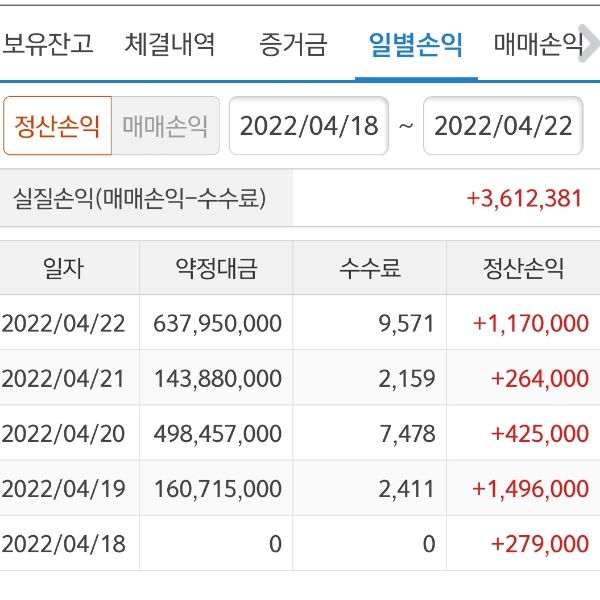Go to the 매매손익 tab
This screenshot has height=600, width=600.
pyautogui.click(x=540, y=44)
